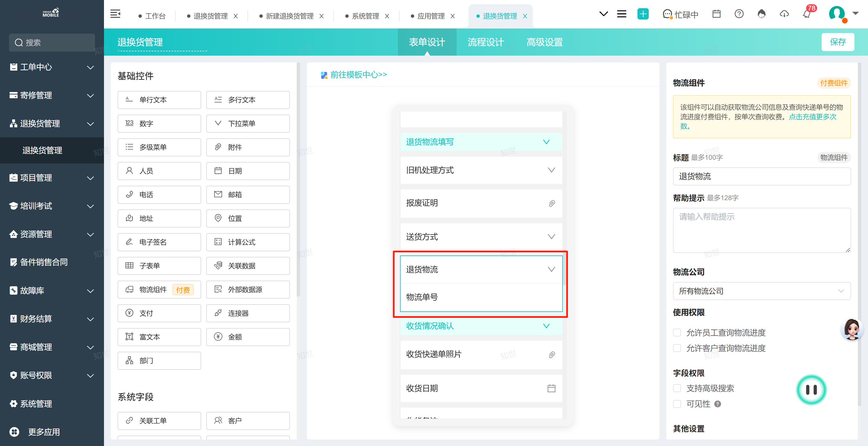Open the help question-mark icon
The height and width of the screenshot is (446, 868).
(x=739, y=14)
